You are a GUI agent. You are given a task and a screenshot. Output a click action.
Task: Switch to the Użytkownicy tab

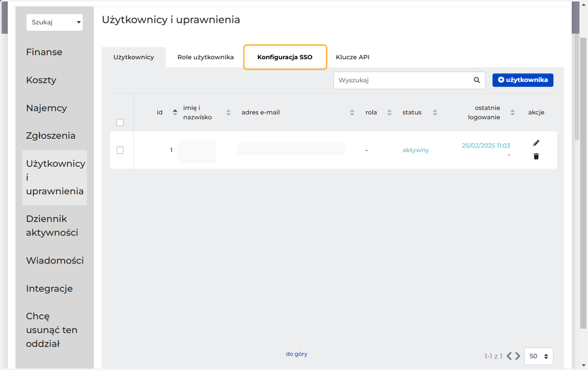pos(134,57)
